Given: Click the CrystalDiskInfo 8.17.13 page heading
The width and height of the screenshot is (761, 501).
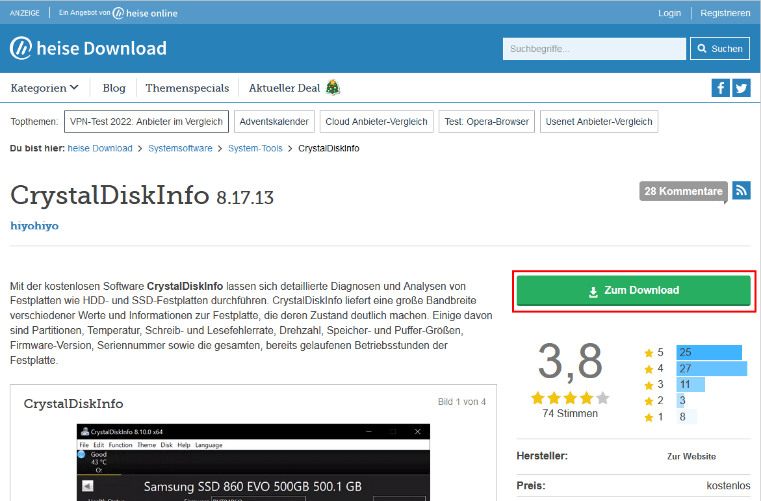Looking at the screenshot, I should click(142, 195).
